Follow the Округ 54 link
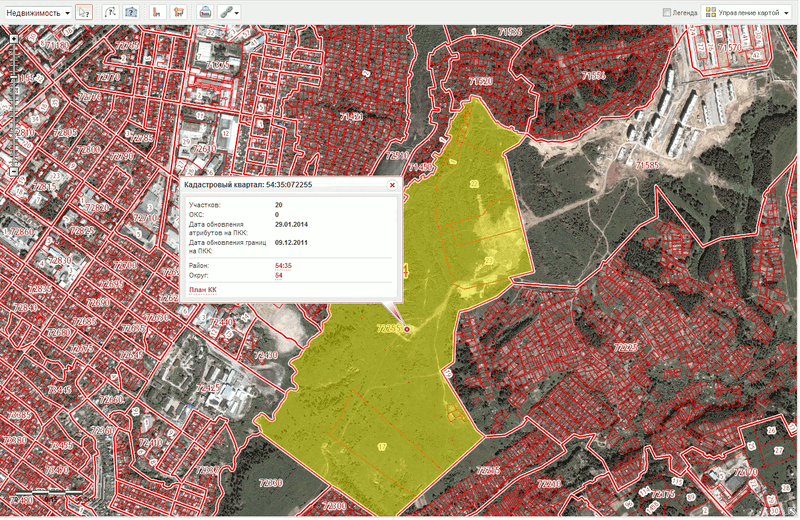The image size is (800, 520). 279,275
